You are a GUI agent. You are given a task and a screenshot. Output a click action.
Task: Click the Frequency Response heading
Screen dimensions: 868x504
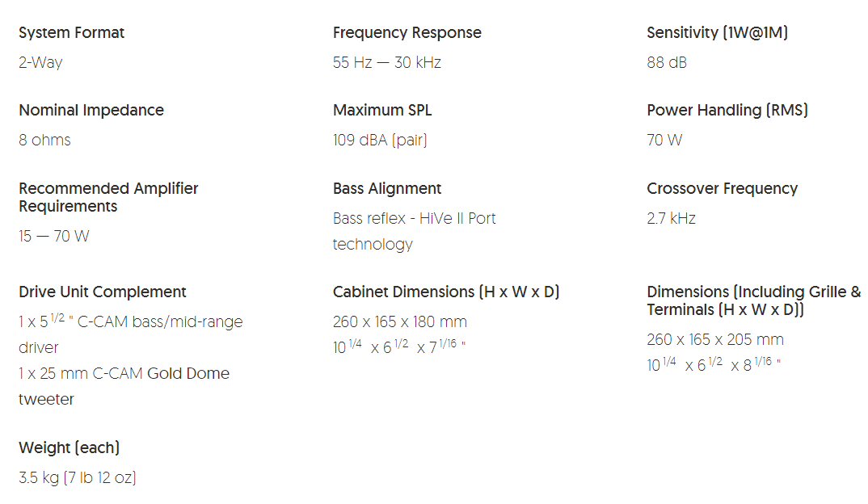click(407, 33)
